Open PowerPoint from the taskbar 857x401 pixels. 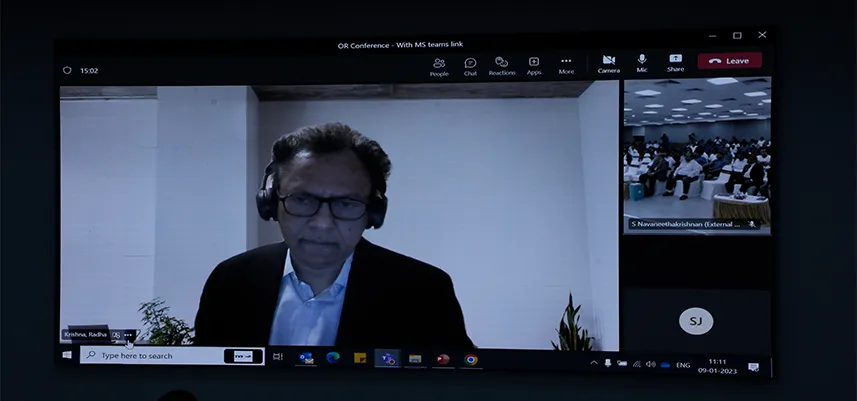(443, 359)
